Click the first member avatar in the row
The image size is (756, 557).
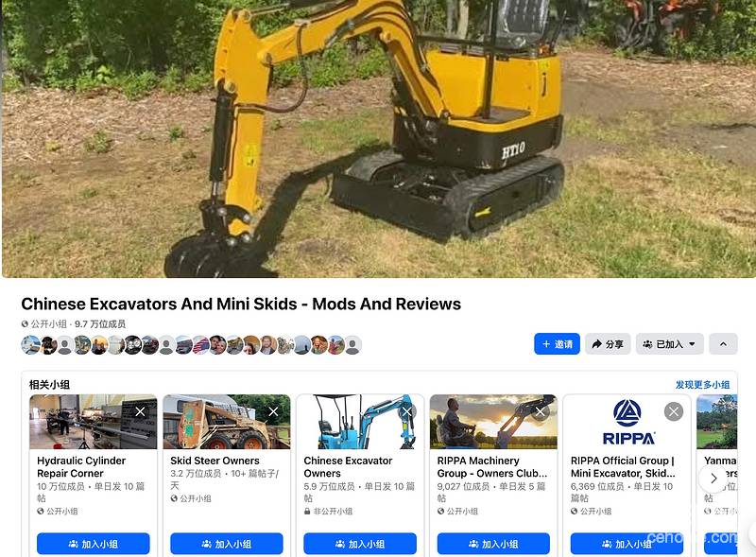pyautogui.click(x=30, y=345)
